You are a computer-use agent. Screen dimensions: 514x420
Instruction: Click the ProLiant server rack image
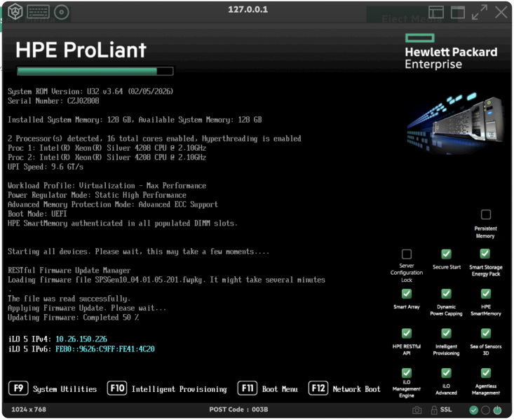[456, 123]
